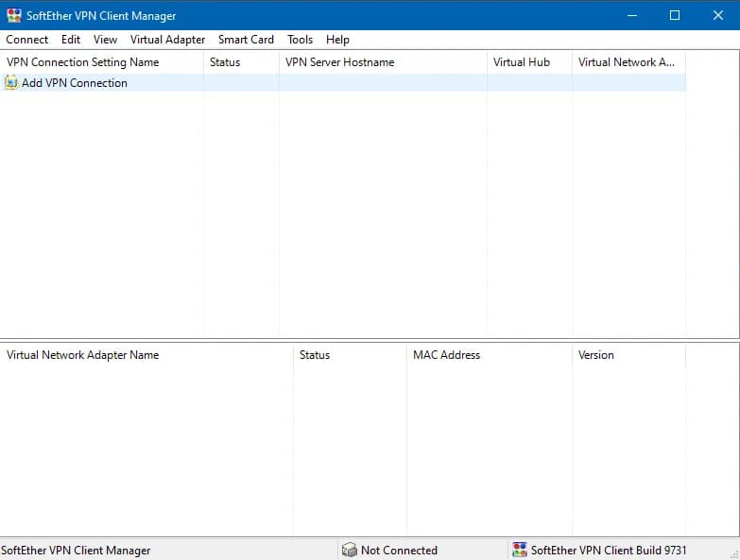
Task: Click the Virtual Hub column header
Action: tap(529, 62)
